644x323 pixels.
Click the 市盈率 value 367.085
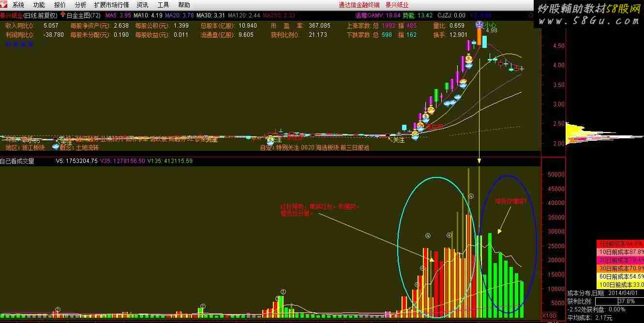(x=320, y=26)
